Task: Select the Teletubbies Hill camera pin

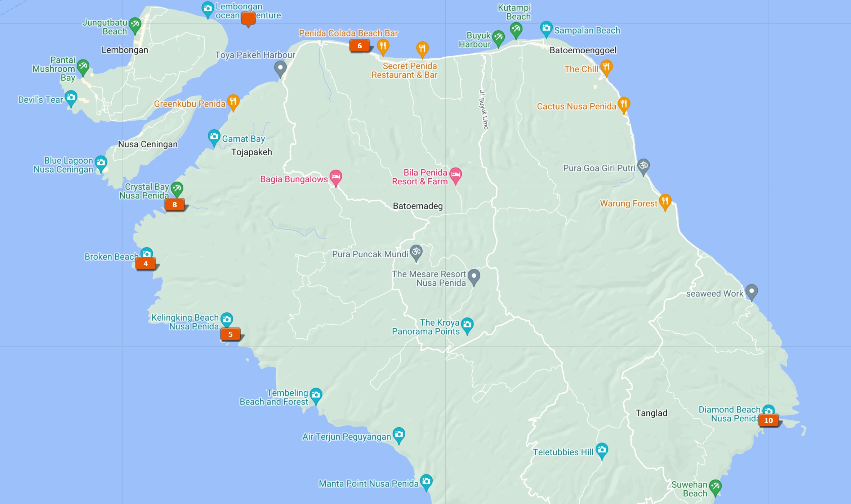Action: pos(602,450)
